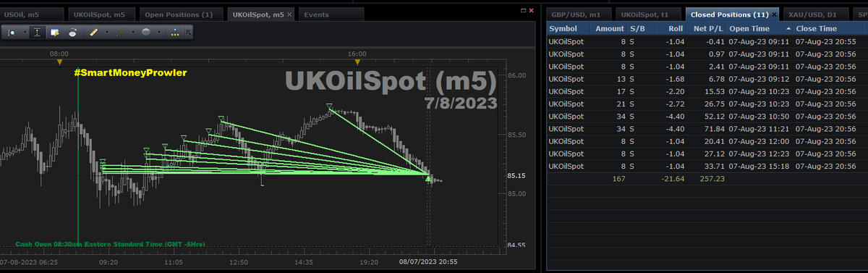
Task: Select the row with Net P/L 52.12
Action: point(707,117)
